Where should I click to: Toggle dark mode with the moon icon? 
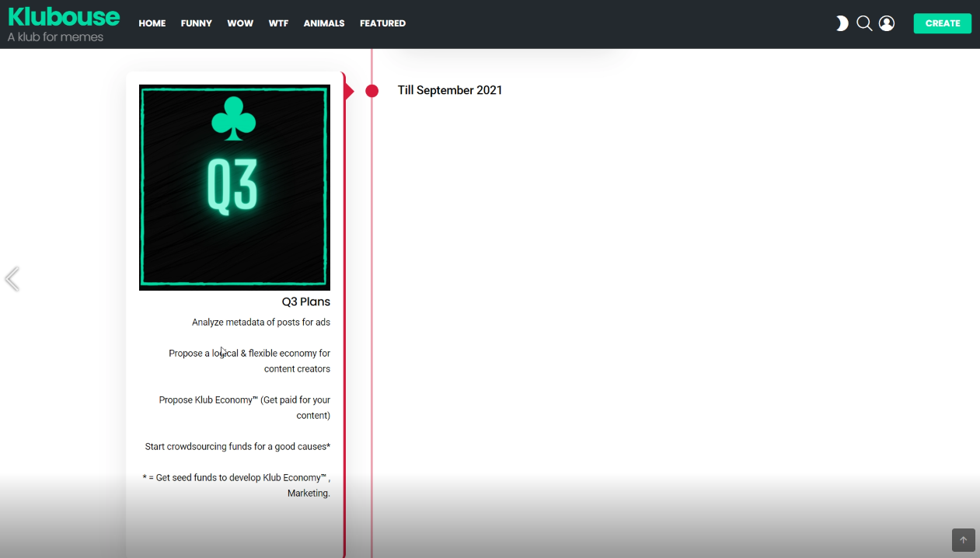842,23
